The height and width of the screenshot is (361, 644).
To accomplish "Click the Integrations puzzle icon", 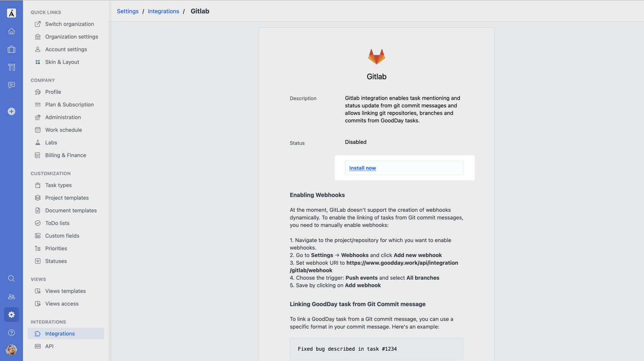I will [x=38, y=333].
